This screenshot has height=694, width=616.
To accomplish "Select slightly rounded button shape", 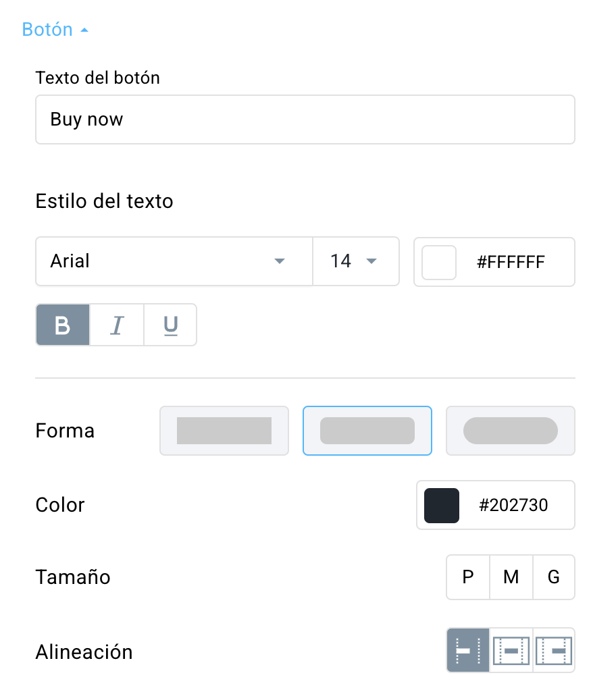I will click(367, 431).
